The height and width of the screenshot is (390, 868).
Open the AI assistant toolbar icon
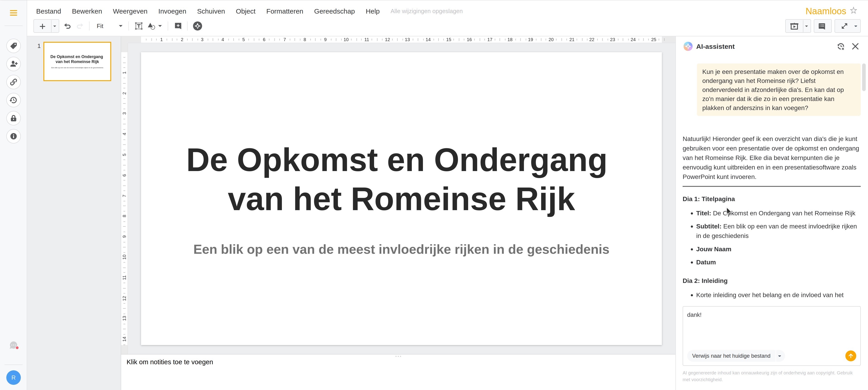click(x=198, y=26)
